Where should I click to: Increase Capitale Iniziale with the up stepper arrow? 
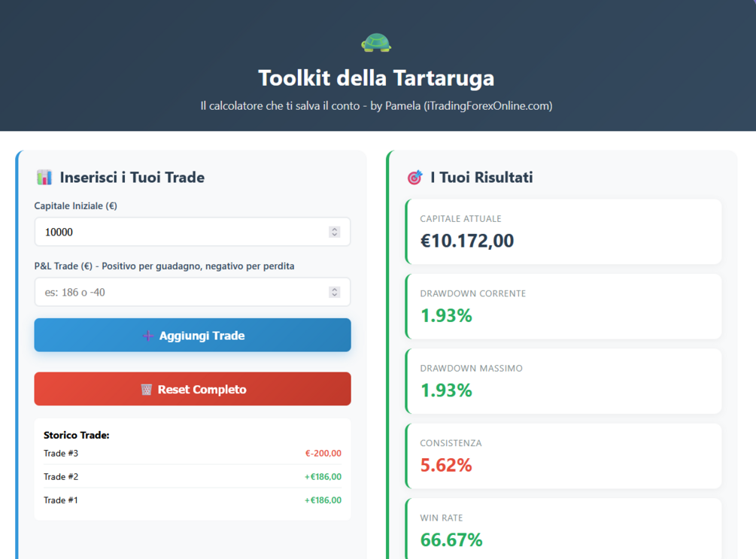click(x=335, y=229)
